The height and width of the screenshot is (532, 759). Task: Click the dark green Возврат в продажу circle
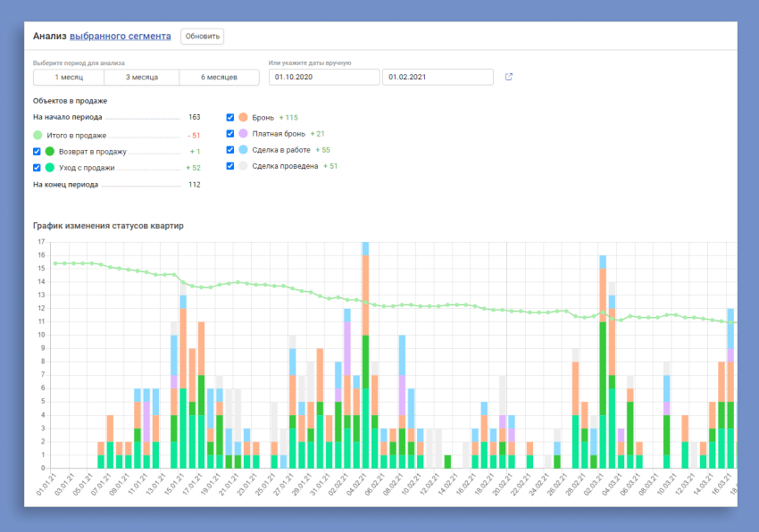(x=50, y=152)
